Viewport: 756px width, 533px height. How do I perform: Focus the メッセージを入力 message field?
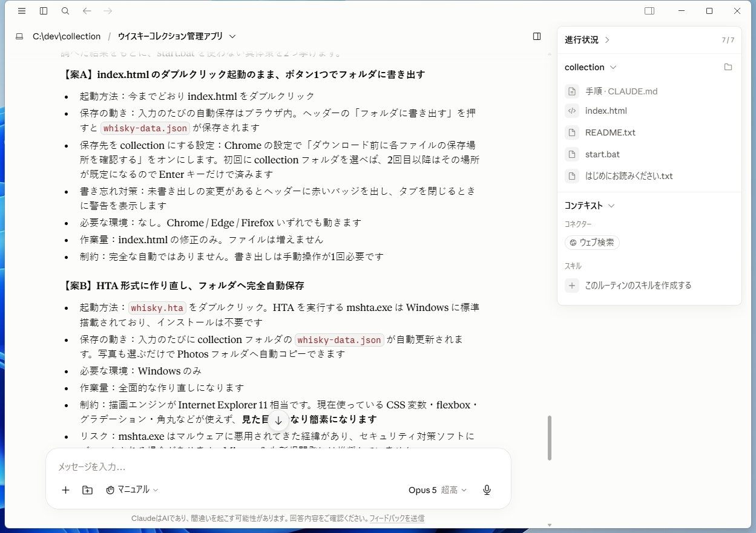[x=278, y=467]
